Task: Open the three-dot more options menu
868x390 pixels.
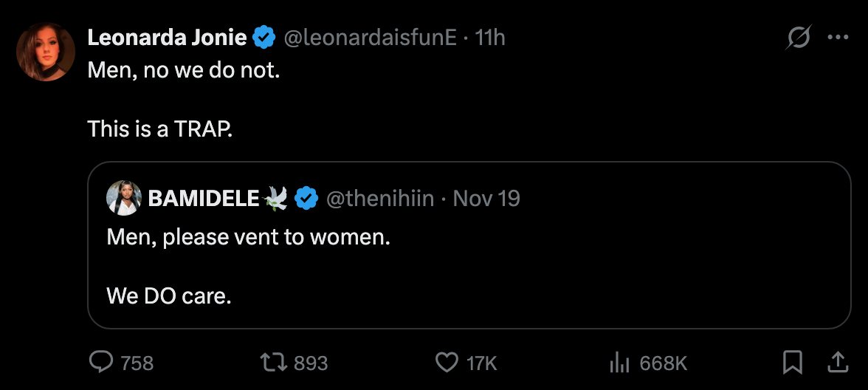Action: 838,38
